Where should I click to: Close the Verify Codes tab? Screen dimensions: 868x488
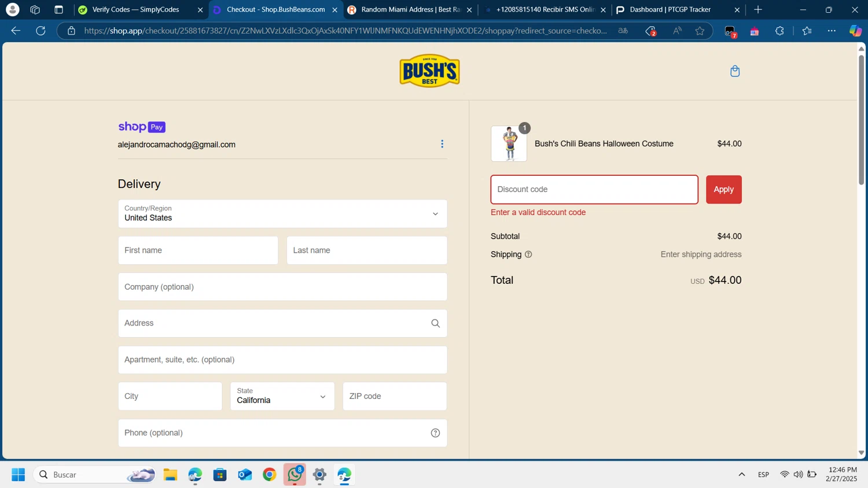coord(200,10)
